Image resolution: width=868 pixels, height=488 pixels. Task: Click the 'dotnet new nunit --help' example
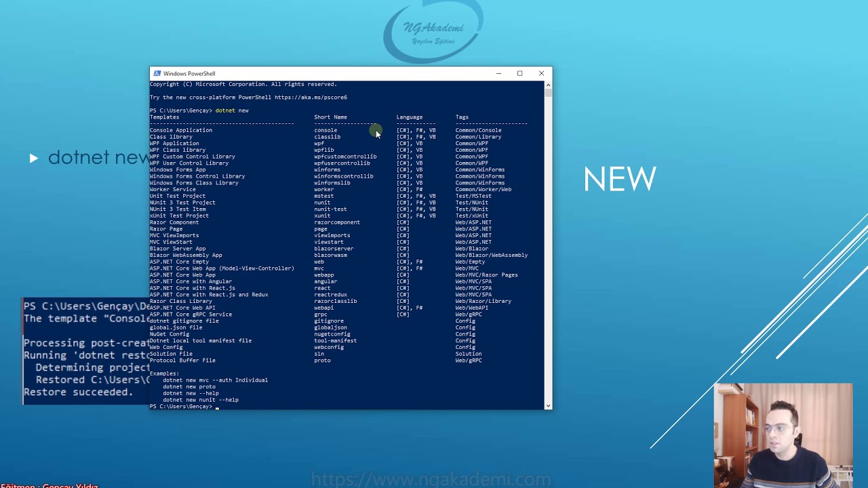[201, 400]
